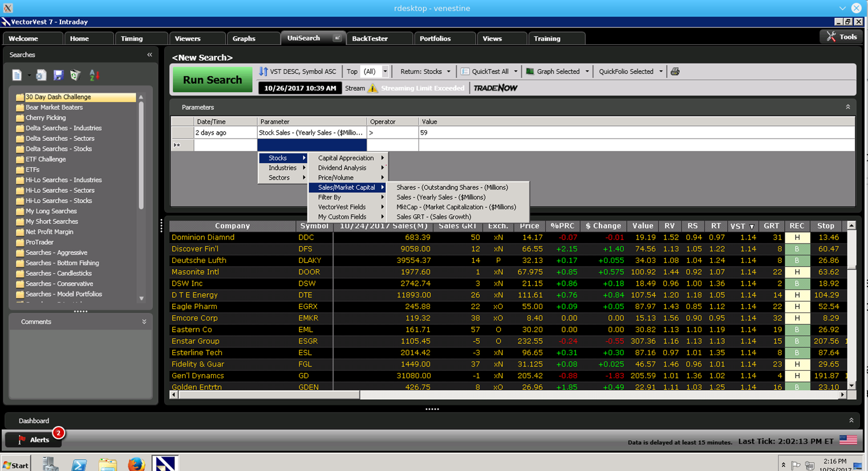Screen dimensions: 868x471
Task: Select MktCap - (Market Capitalization) option
Action: point(458,207)
